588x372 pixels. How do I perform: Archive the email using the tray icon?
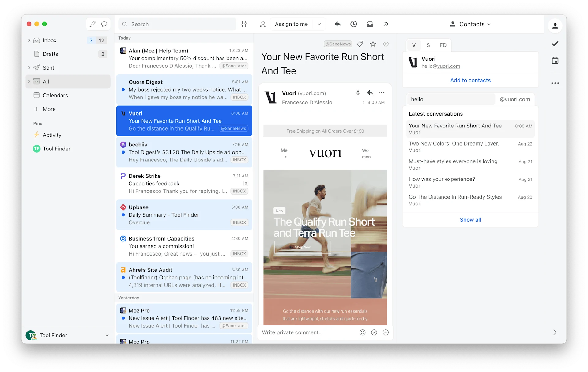coord(370,24)
